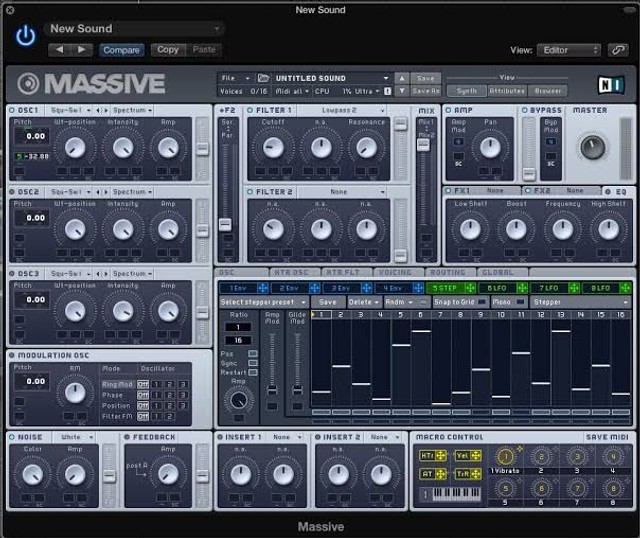Toggle Filter 2 on/off
This screenshot has width=640, height=538.
tap(250, 192)
